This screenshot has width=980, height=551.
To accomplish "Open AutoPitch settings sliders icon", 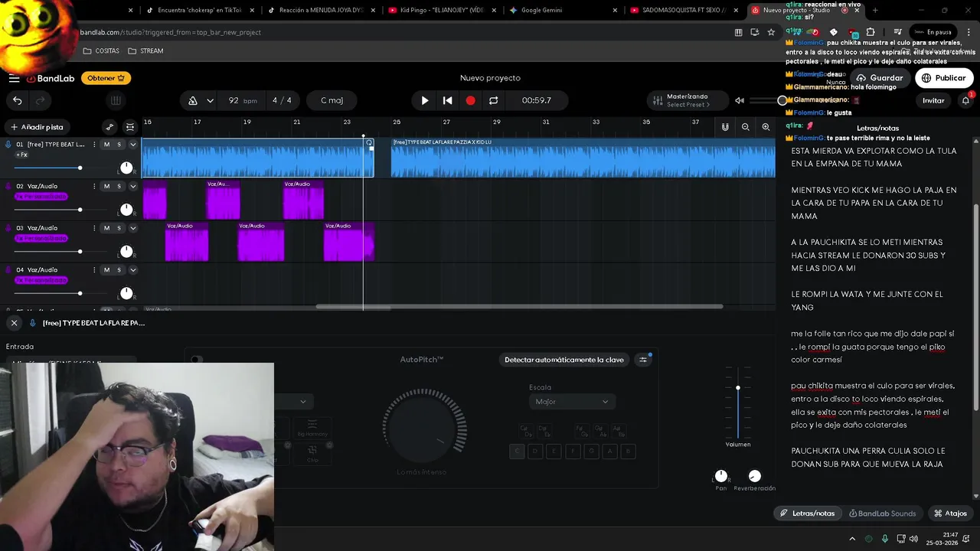I will pyautogui.click(x=643, y=360).
